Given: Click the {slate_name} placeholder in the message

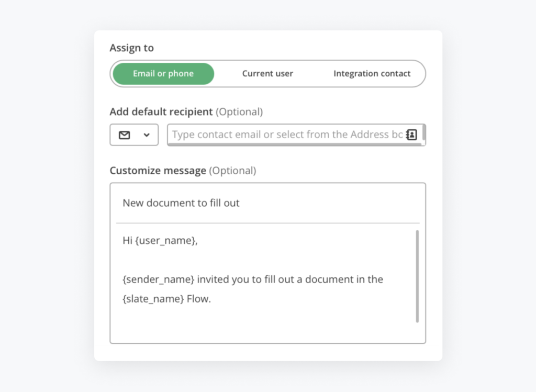Looking at the screenshot, I should click(153, 300).
